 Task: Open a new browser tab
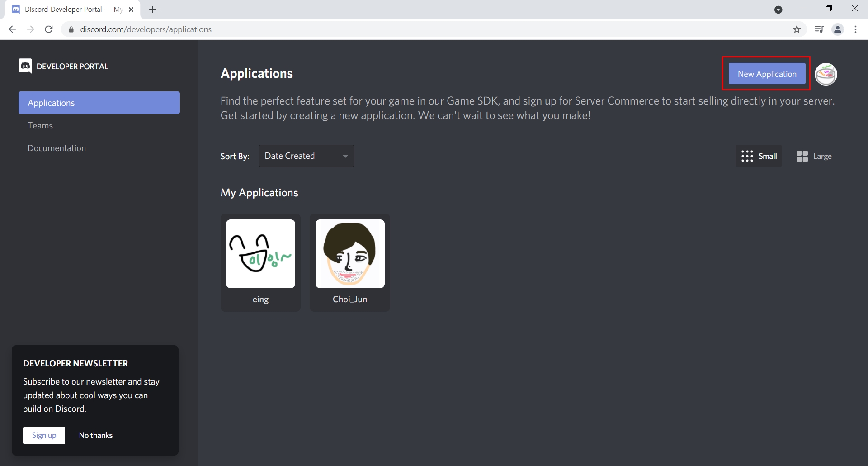[x=153, y=10]
